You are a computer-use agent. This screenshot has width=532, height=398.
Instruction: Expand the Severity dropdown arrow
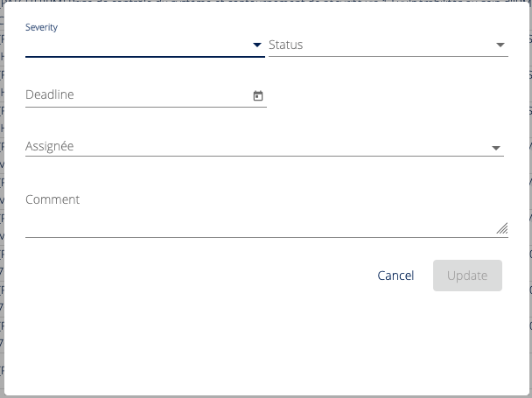[257, 45]
